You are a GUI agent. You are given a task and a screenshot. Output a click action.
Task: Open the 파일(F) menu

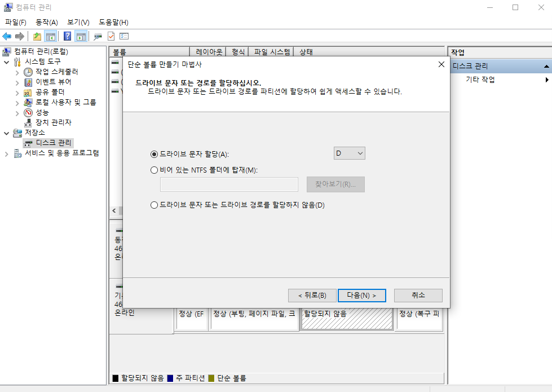(x=15, y=22)
